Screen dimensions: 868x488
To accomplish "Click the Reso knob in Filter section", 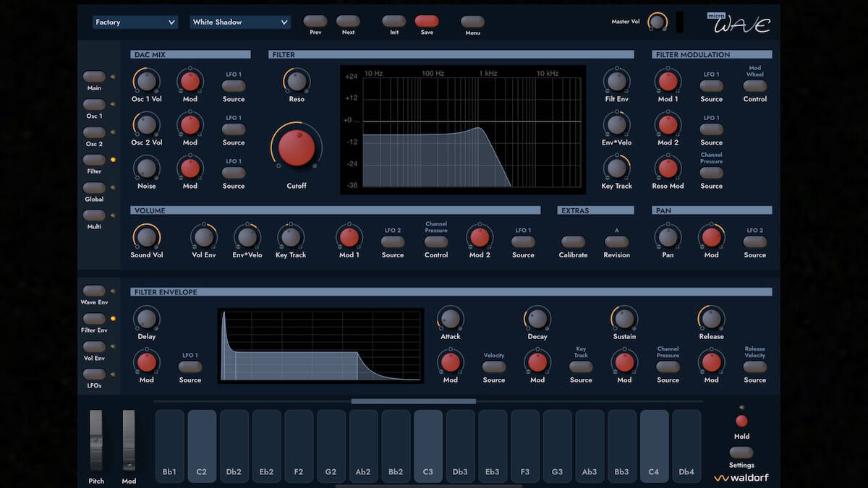I will pos(297,80).
